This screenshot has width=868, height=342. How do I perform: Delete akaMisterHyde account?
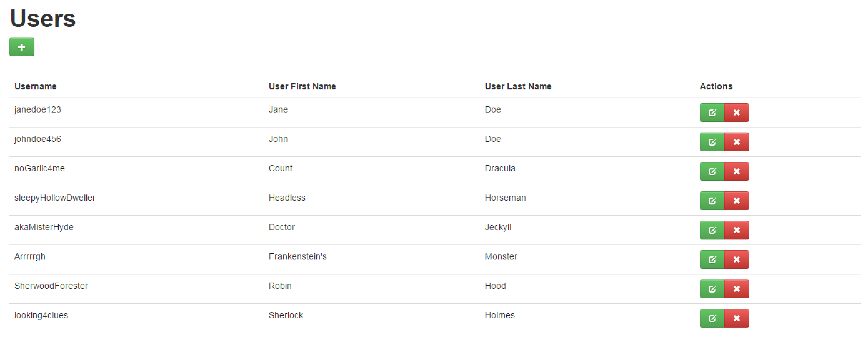tap(736, 230)
